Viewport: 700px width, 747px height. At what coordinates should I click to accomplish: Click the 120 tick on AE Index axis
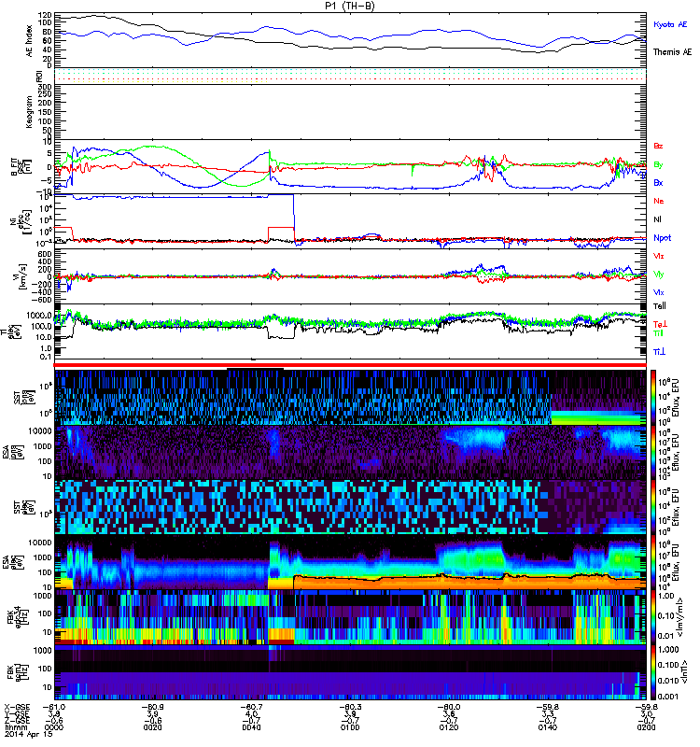point(46,15)
